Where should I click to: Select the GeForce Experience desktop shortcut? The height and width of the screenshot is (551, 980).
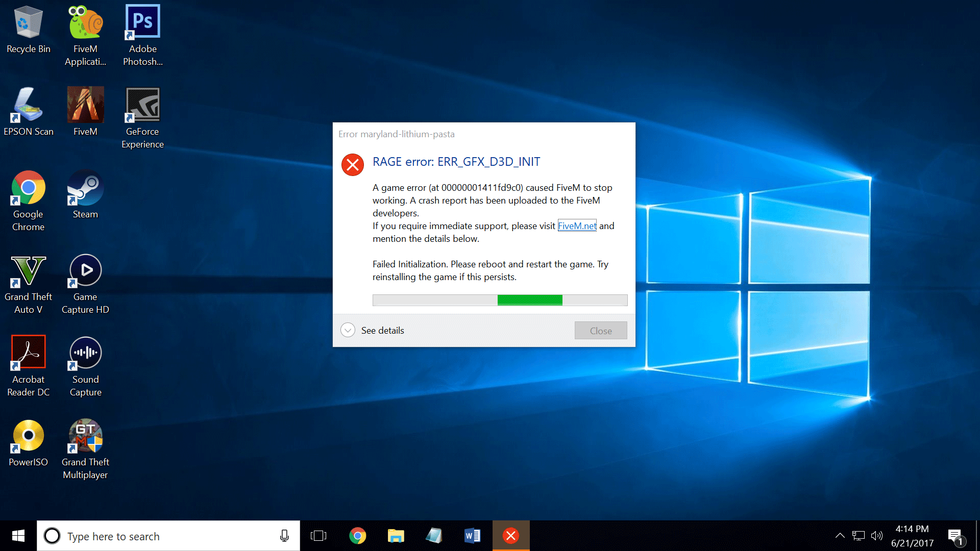pos(143,118)
